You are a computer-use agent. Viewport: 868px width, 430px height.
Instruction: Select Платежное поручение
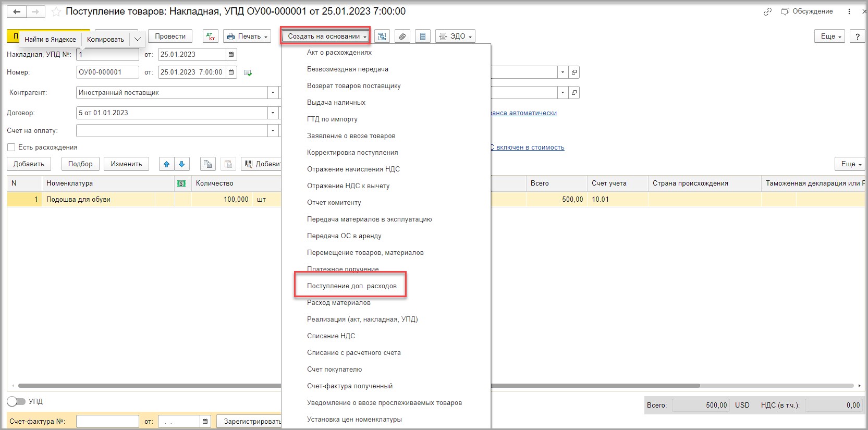pyautogui.click(x=343, y=269)
